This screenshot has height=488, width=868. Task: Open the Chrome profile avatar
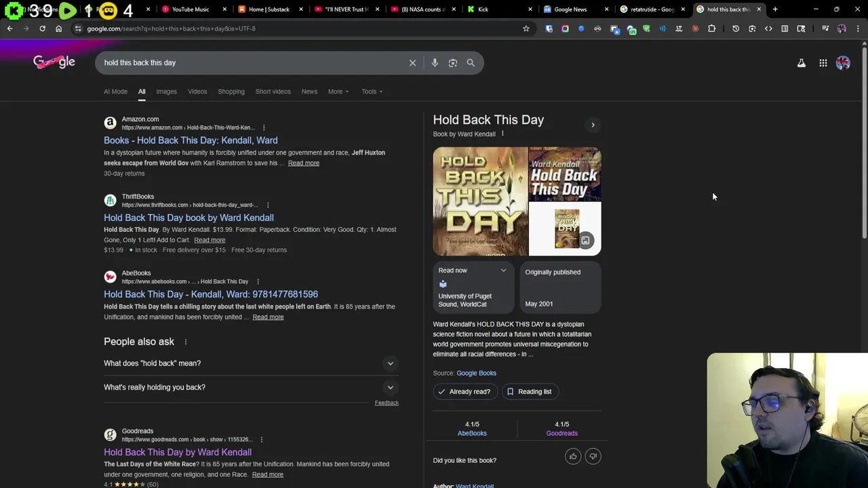(842, 28)
